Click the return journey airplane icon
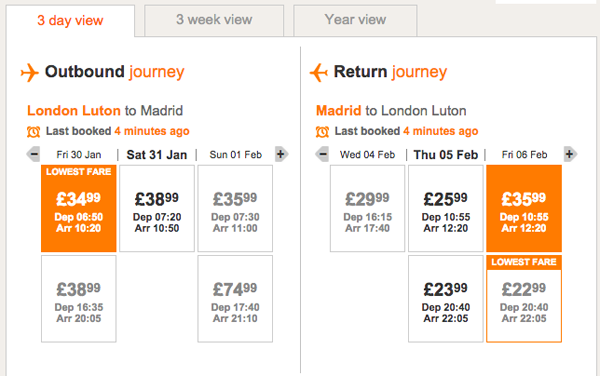This screenshot has width=600, height=376. click(318, 72)
